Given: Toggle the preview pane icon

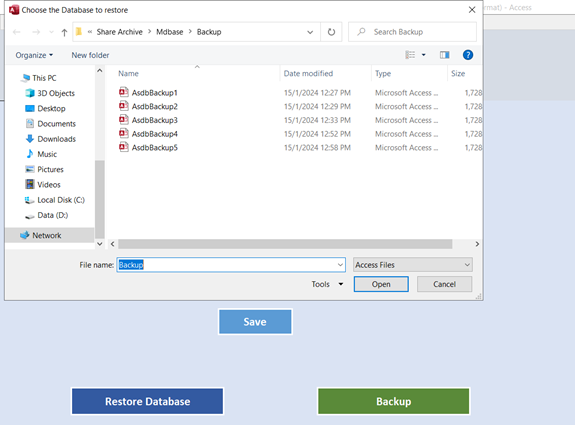Looking at the screenshot, I should click(444, 55).
